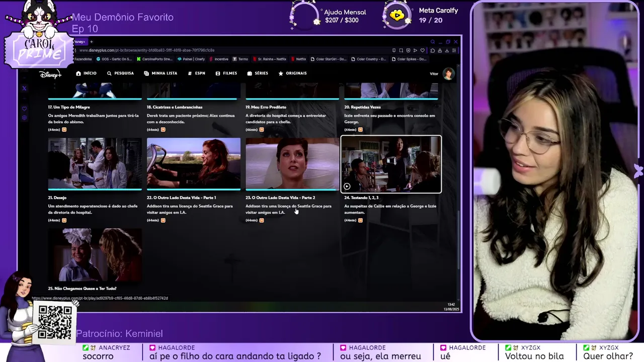The image size is (644, 362).
Task: Open a new browser tab with the plus button
Action: tap(92, 42)
